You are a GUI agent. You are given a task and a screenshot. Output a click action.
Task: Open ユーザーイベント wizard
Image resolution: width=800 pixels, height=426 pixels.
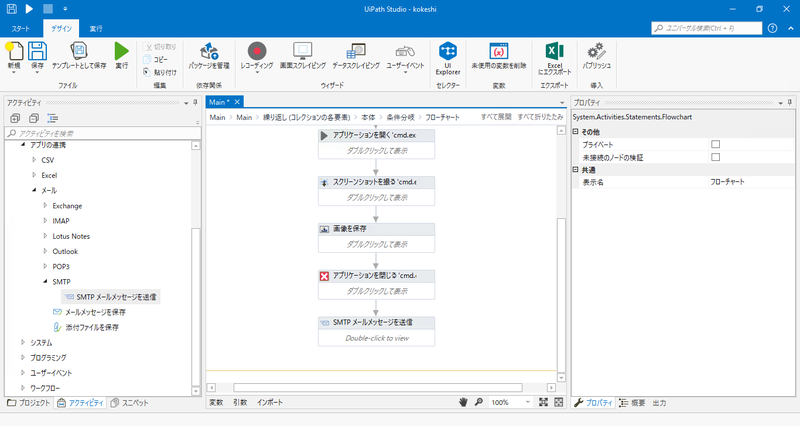click(x=405, y=52)
